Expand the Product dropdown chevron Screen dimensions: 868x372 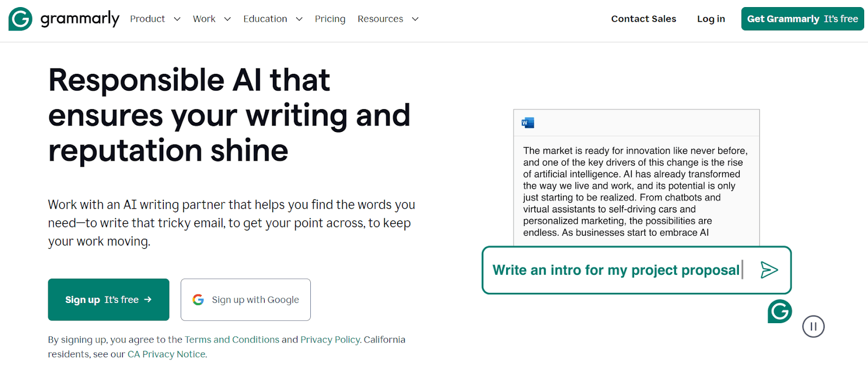[x=177, y=19]
